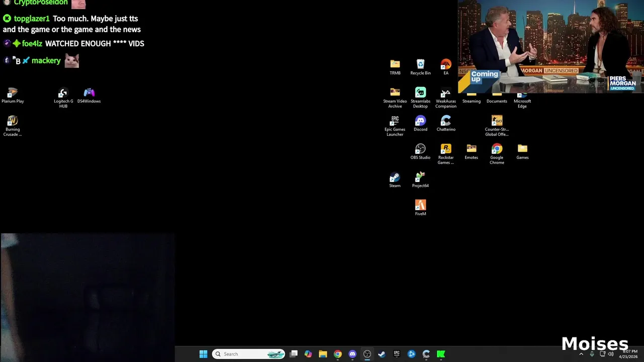This screenshot has height=362, width=644.
Task: Open the volume control in tray
Action: pyautogui.click(x=611, y=354)
